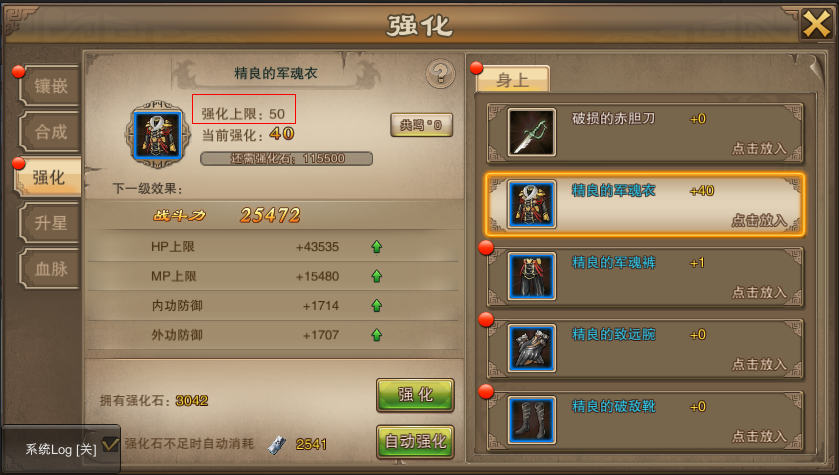This screenshot has width=839, height=475.
Task: Close the 强化 window with X
Action: 817,24
